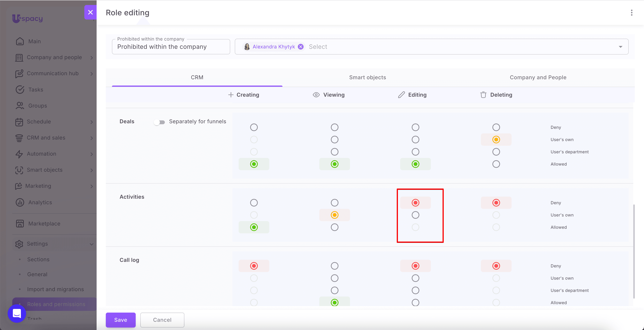Click the Marketplace store icon

coord(20,223)
